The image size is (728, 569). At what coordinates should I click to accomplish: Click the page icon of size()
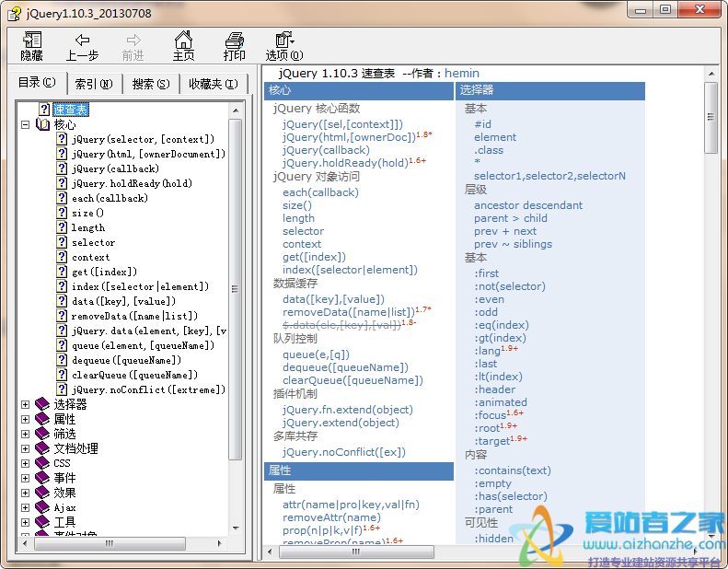coord(62,213)
